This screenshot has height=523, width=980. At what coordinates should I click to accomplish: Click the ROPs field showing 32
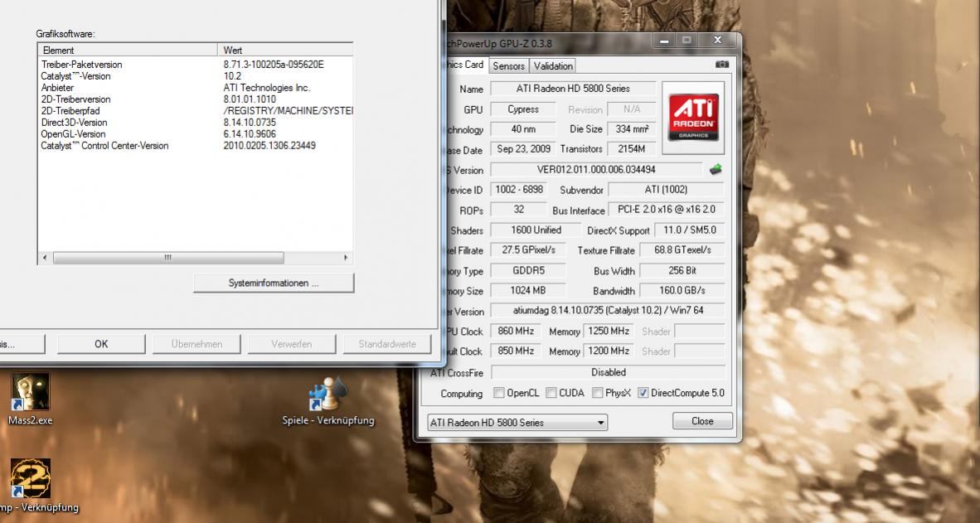point(519,210)
